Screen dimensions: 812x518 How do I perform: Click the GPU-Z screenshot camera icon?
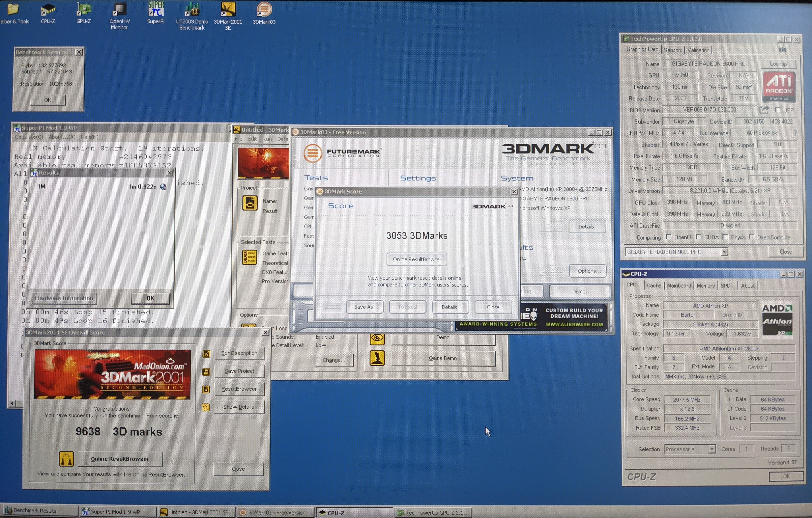783,50
